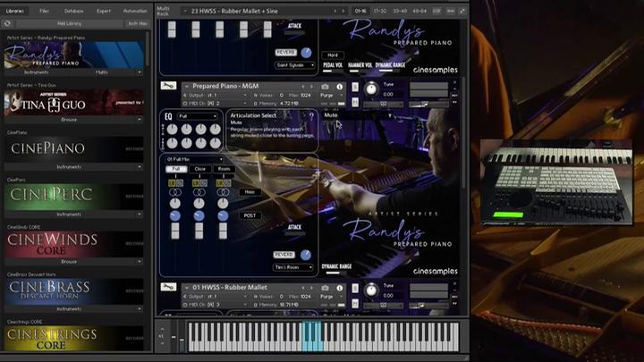Go to previous multi in Multi Rack header

pyautogui.click(x=335, y=11)
